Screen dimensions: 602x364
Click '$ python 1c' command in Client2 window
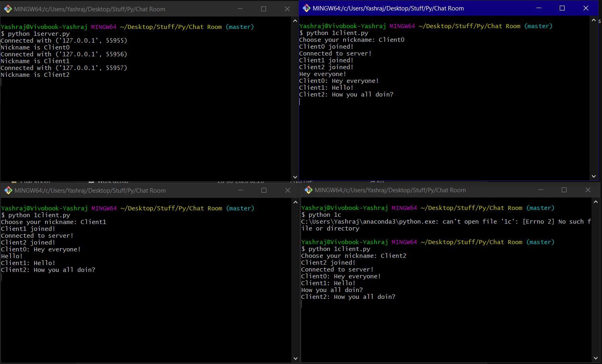[321, 215]
